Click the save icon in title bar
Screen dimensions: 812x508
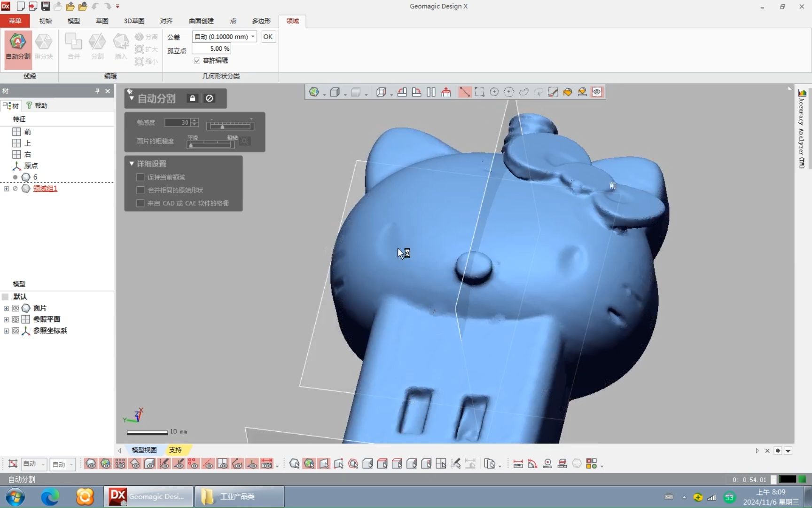(46, 6)
